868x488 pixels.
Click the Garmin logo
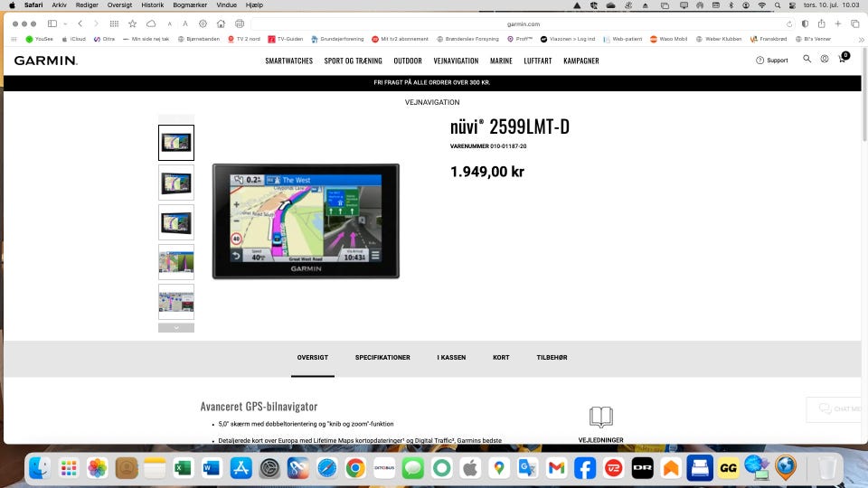pyautogui.click(x=46, y=61)
